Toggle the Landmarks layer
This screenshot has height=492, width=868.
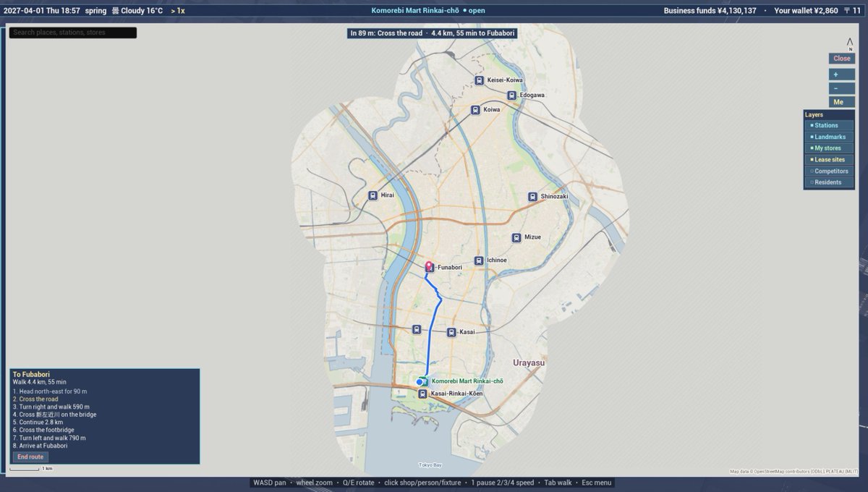pos(831,137)
